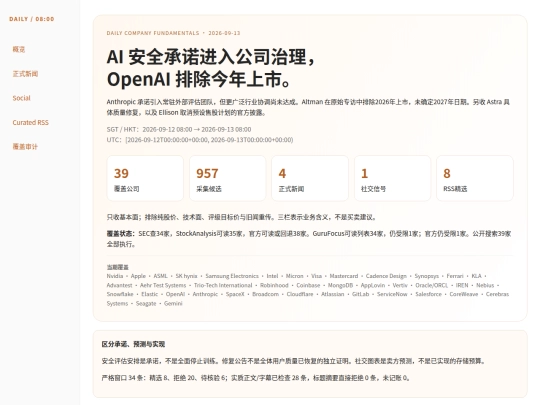Click Nebius in the coverage list

coord(485,285)
